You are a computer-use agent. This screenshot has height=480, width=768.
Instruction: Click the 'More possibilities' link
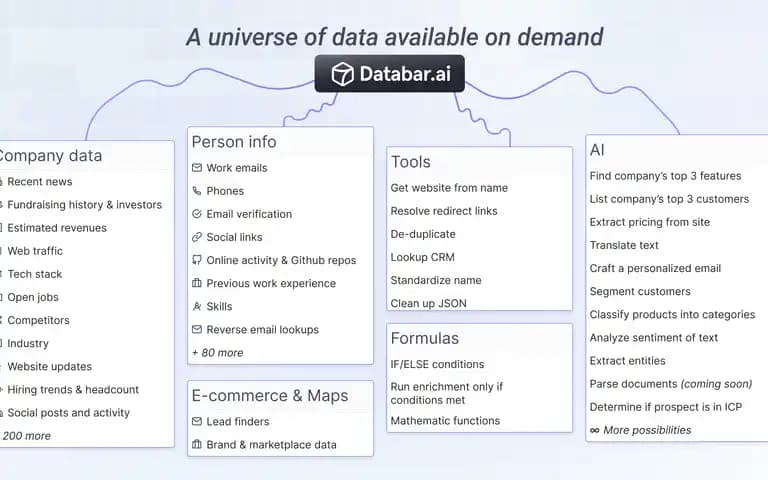[x=647, y=430]
